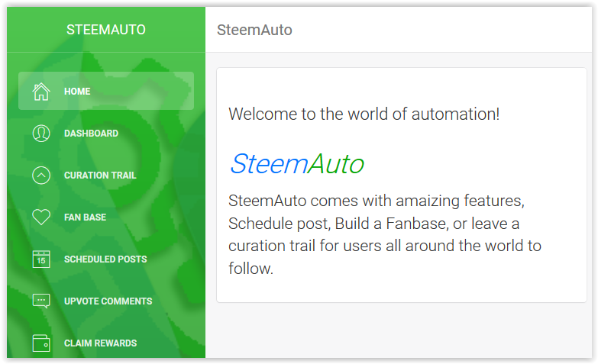Open the Upvote Comments speech bubble icon
The width and height of the screenshot is (598, 364).
tap(41, 301)
